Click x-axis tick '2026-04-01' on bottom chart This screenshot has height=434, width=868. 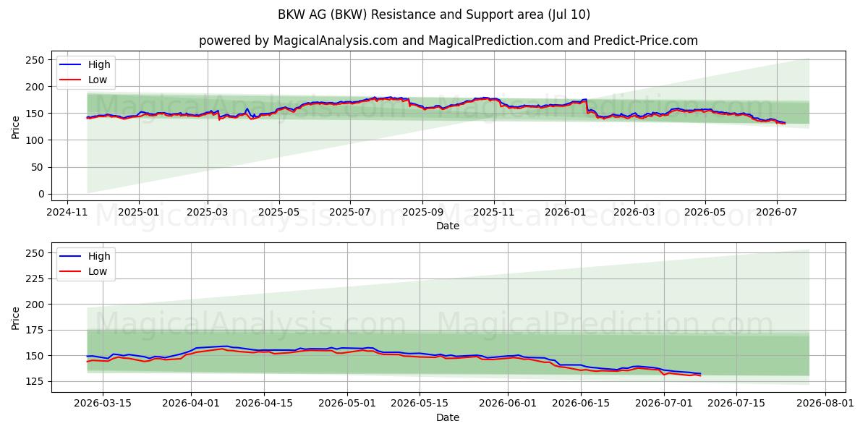click(x=191, y=404)
